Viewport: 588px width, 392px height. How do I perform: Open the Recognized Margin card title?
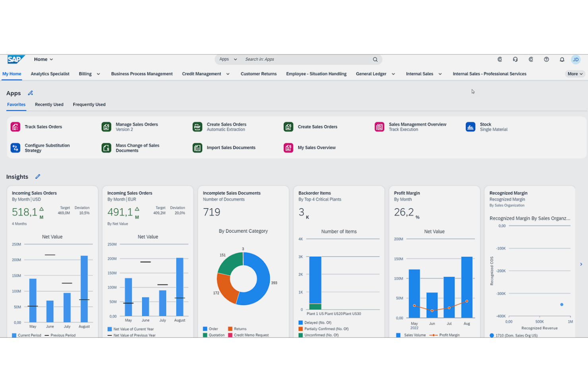pos(509,193)
